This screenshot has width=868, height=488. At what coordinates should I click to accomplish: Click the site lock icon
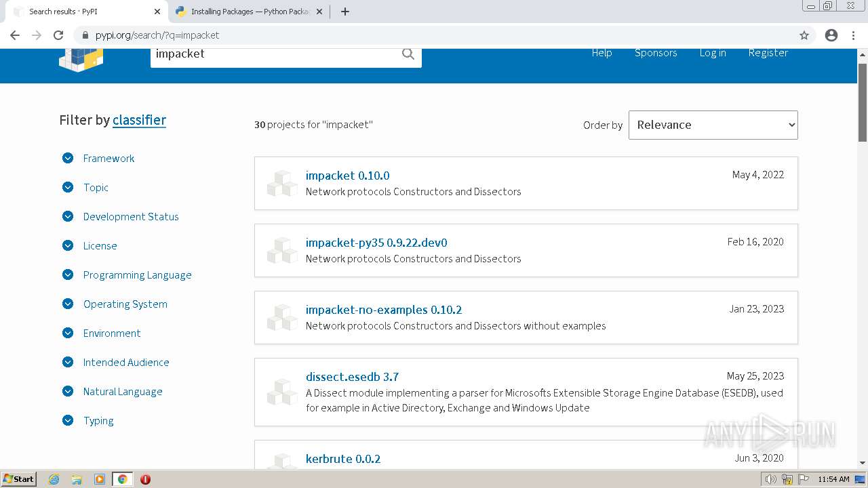point(85,35)
